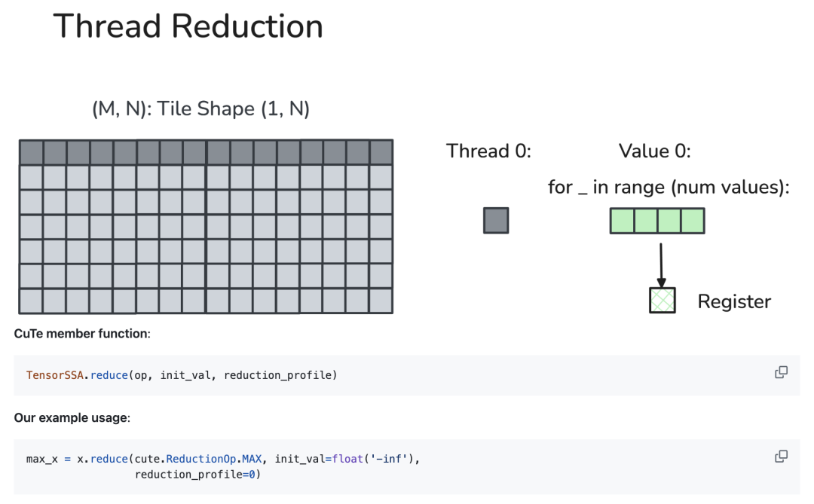Click the gray Thread 0 square

(x=496, y=221)
